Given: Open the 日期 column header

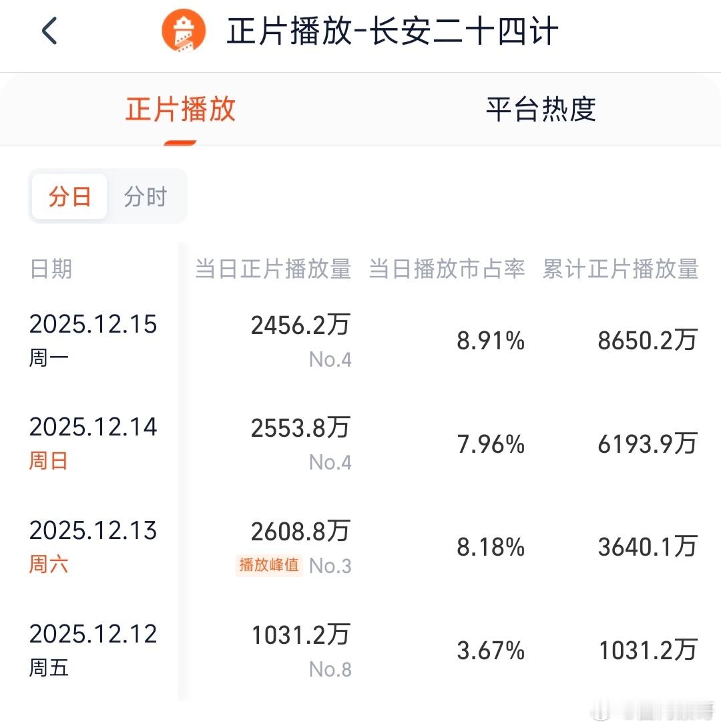Looking at the screenshot, I should pyautogui.click(x=50, y=269).
